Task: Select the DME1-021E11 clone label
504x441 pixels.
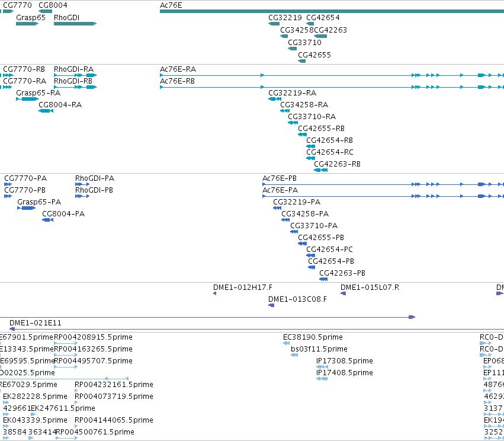Action: pyautogui.click(x=36, y=323)
